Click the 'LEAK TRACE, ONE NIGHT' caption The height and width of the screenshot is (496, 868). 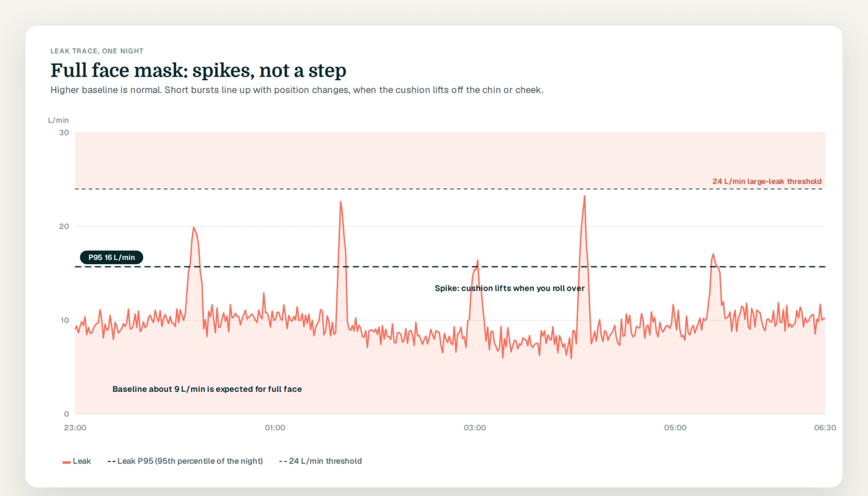pos(97,51)
